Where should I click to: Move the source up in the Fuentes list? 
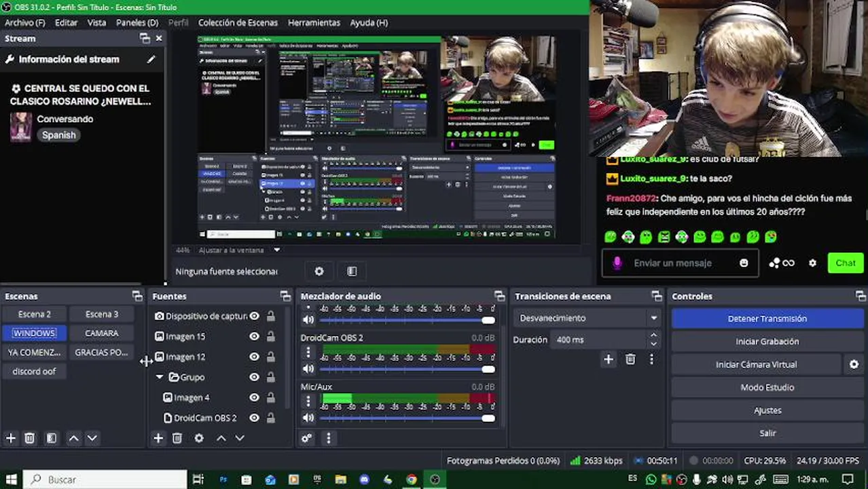(221, 438)
